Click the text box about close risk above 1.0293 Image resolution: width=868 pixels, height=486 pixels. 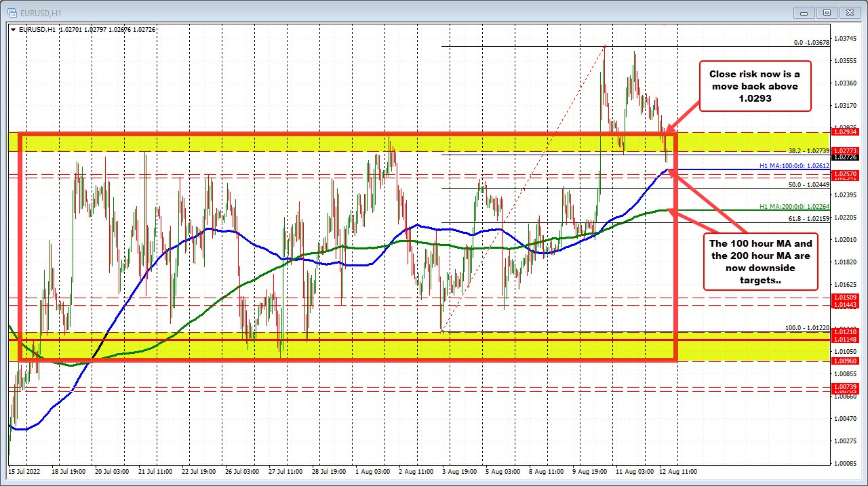click(x=755, y=87)
